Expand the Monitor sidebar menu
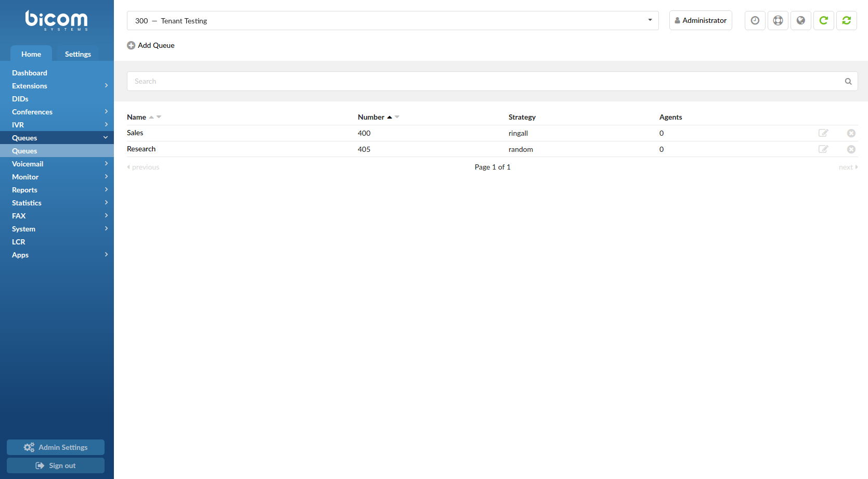Screen dimensions: 868x479 [x=106, y=176]
